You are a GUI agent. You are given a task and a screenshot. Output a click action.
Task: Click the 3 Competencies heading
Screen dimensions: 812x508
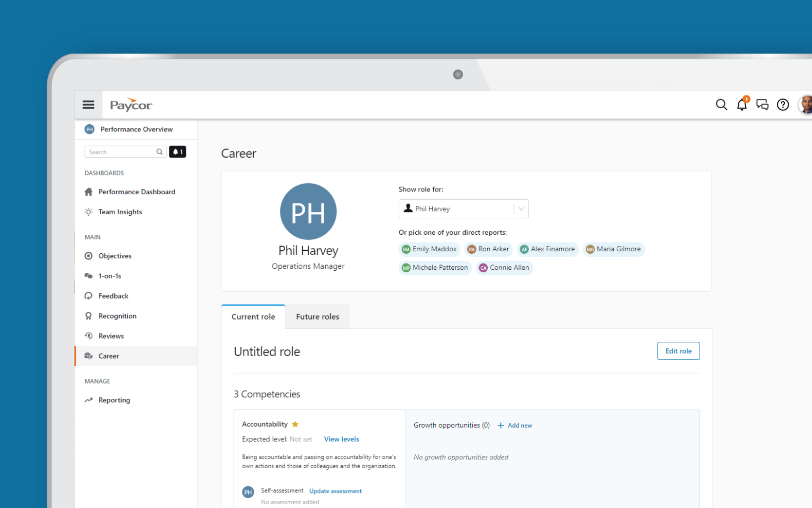[x=267, y=394]
